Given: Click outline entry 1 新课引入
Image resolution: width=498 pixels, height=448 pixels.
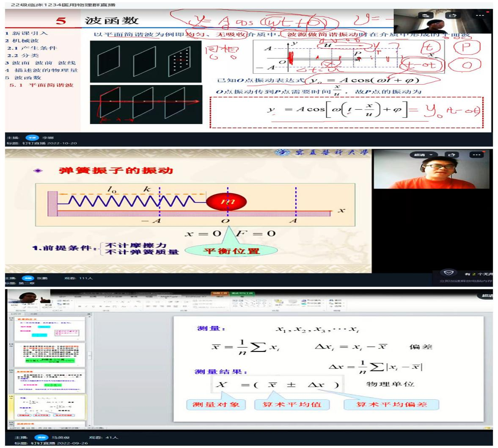Looking at the screenshot, I should [26, 33].
